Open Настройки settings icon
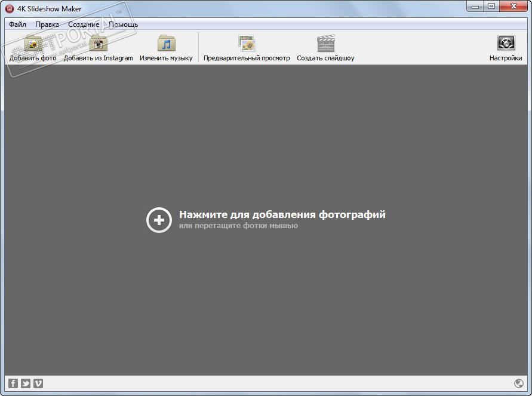The image size is (532, 396). point(506,43)
